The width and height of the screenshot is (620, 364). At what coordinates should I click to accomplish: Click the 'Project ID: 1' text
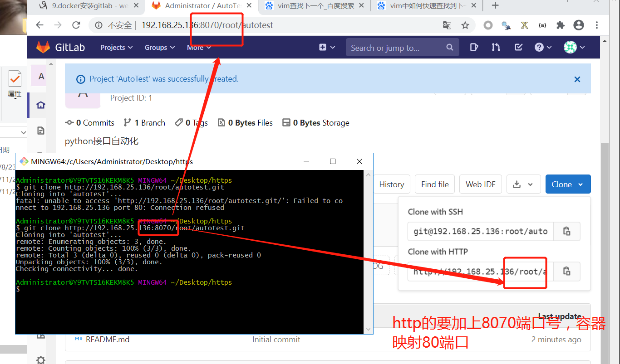point(131,98)
